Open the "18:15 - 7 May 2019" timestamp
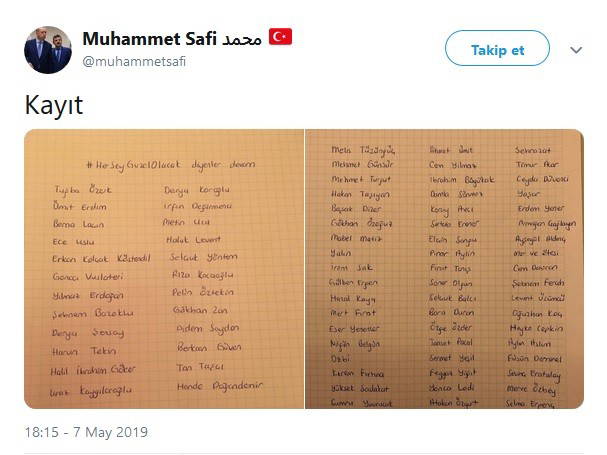 tap(86, 432)
